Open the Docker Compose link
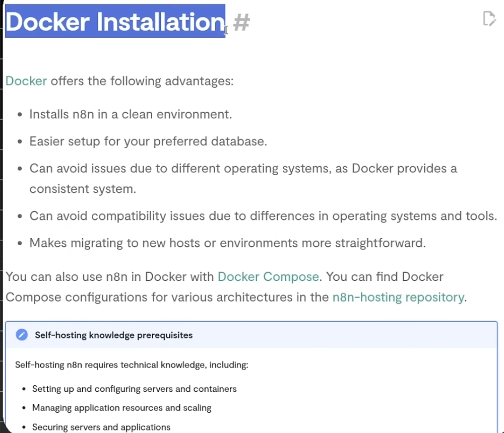The image size is (504, 433). pyautogui.click(x=268, y=277)
